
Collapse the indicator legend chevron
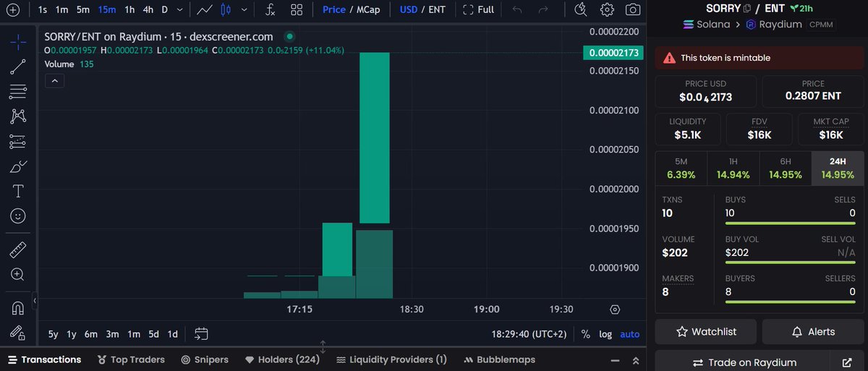(x=55, y=81)
